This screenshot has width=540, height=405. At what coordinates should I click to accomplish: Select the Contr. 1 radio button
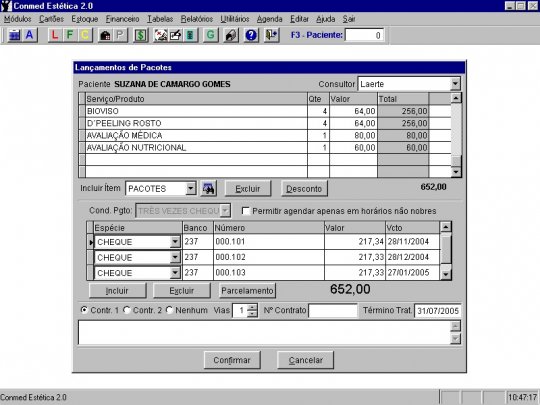[84, 310]
